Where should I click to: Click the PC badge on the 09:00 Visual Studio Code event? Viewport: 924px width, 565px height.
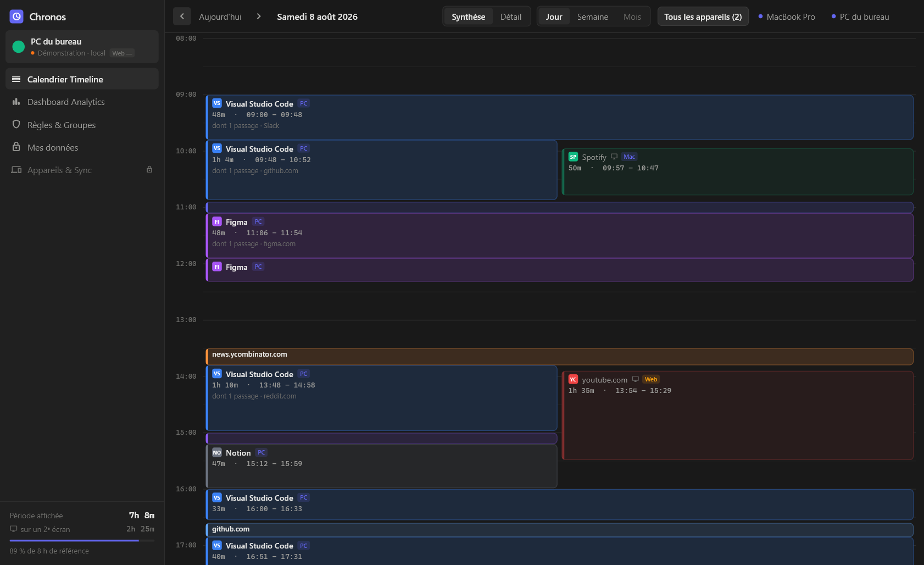point(304,103)
